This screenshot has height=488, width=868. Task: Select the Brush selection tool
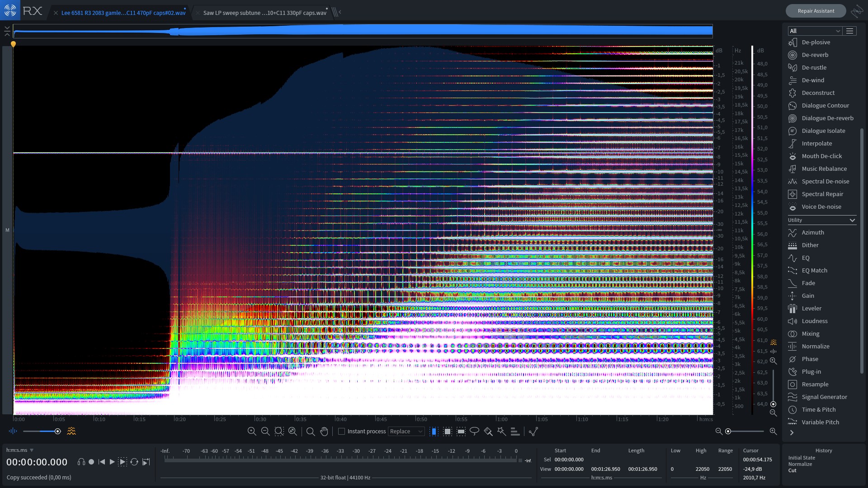488,432
